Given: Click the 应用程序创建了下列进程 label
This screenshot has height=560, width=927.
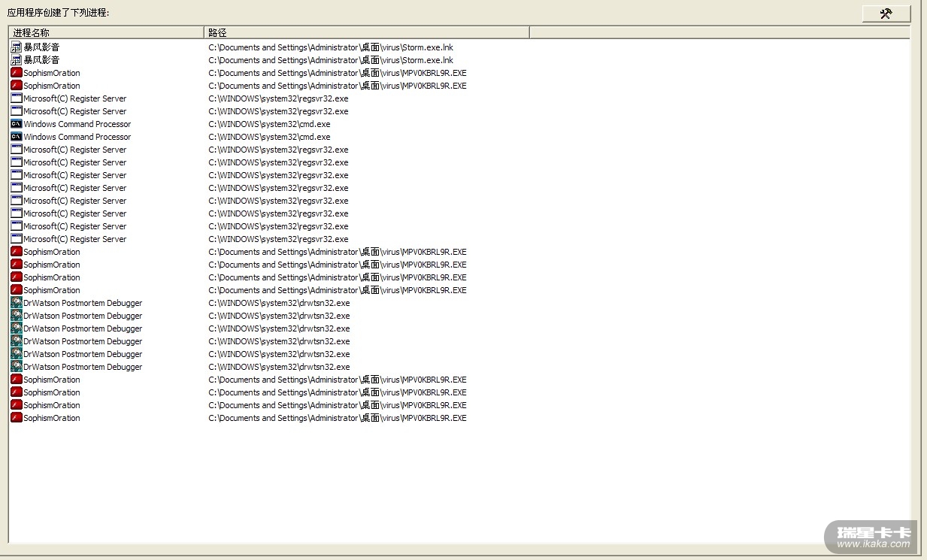Looking at the screenshot, I should pyautogui.click(x=59, y=13).
